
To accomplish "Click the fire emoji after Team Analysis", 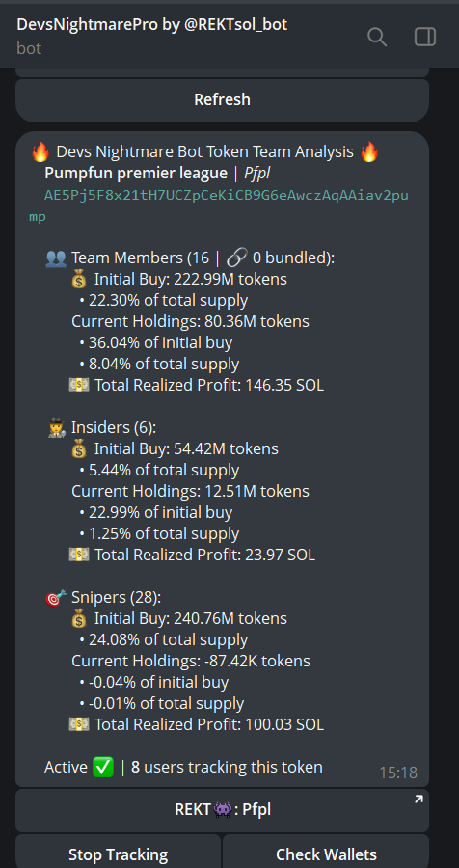I will tap(369, 151).
